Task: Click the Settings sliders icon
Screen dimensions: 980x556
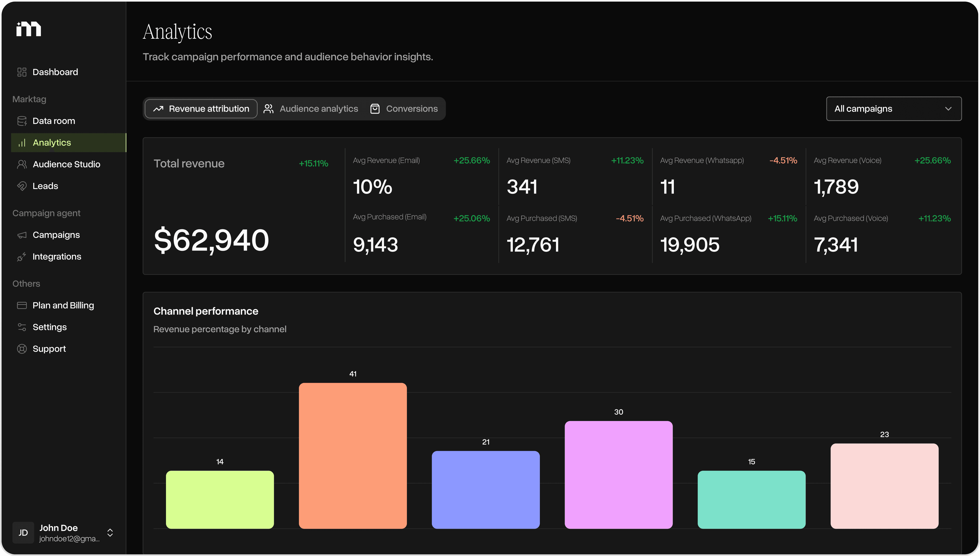Action: 22,327
